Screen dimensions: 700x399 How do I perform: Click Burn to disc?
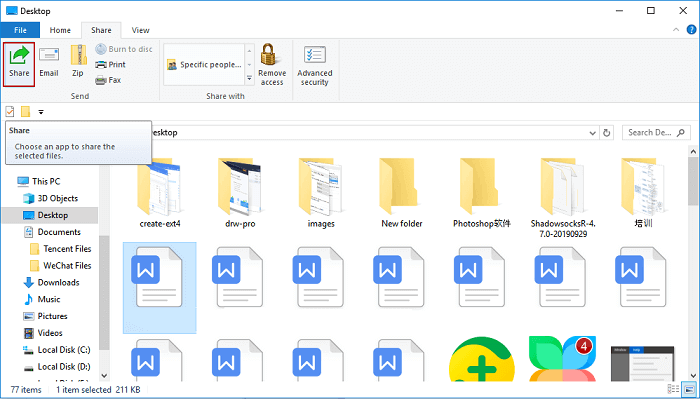[124, 49]
